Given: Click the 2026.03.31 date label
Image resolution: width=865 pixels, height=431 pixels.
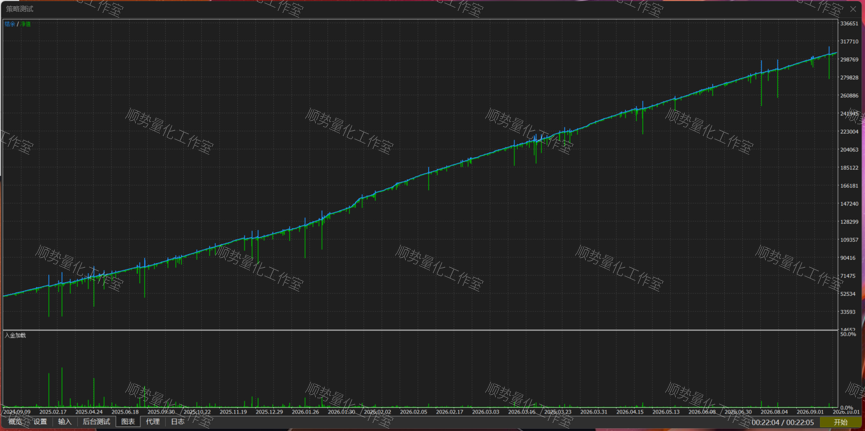Looking at the screenshot, I should pyautogui.click(x=593, y=412).
